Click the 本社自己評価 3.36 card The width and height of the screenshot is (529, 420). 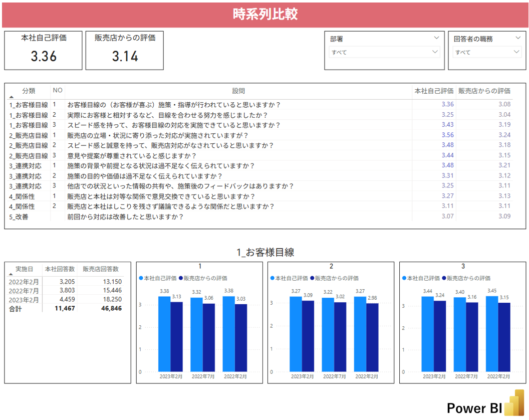coord(44,50)
